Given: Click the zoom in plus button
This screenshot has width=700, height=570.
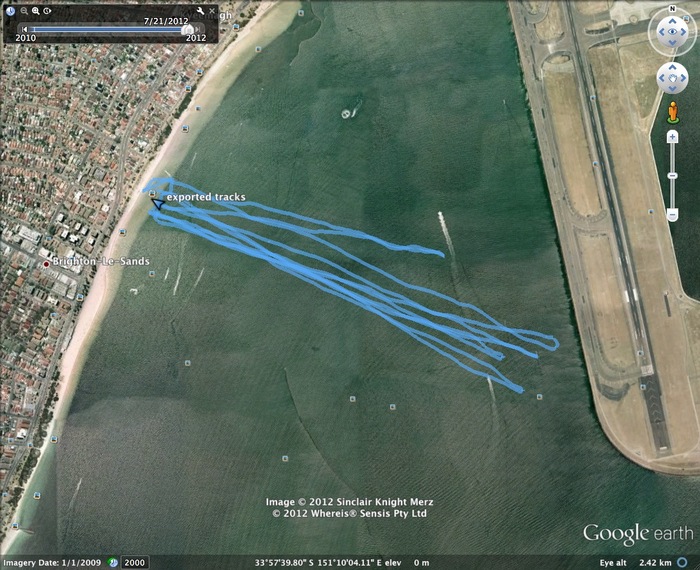Looking at the screenshot, I should pos(672,137).
